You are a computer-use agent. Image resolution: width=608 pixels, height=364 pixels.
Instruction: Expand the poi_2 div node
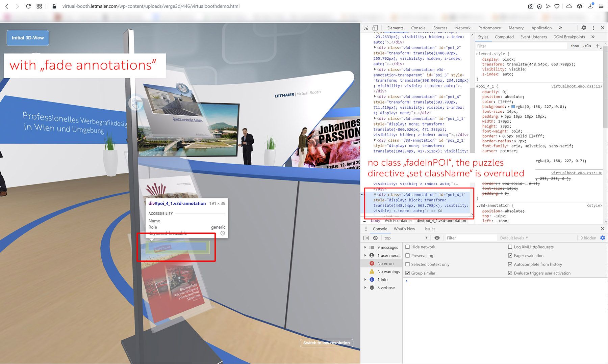(x=375, y=48)
